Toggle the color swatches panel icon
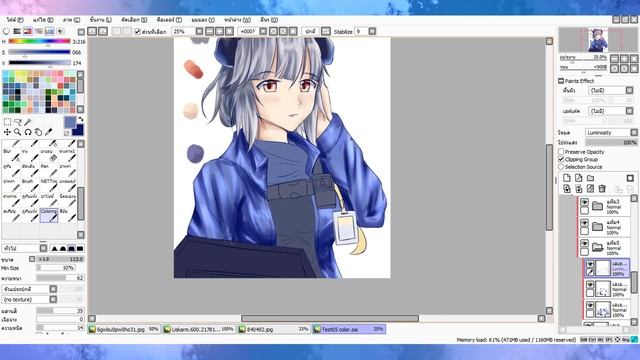The width and height of the screenshot is (640, 360). click(49, 31)
